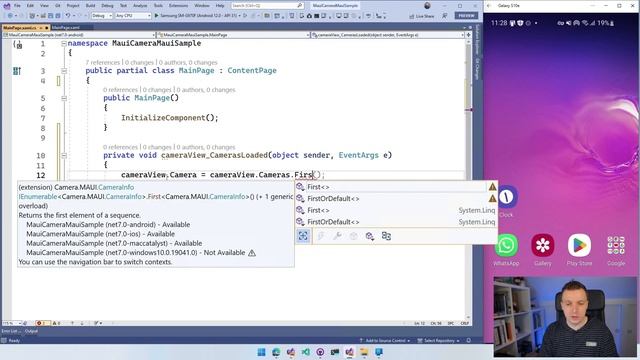Collapse the namespace MauiCameraMauiSample block

64,43
